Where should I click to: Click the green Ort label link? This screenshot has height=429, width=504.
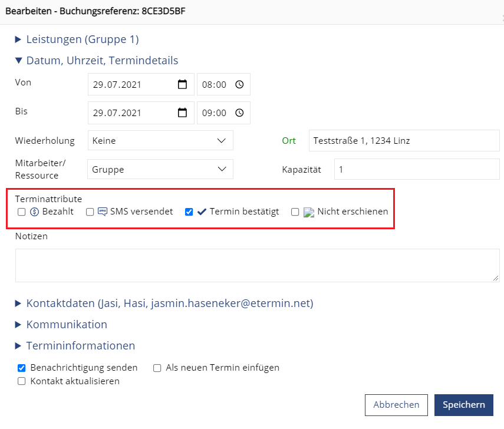click(289, 141)
